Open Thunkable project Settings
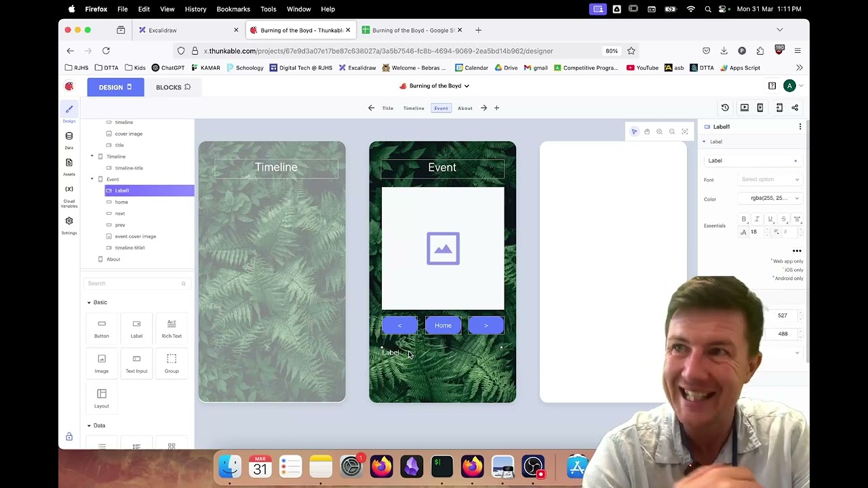868x488 pixels. 69,224
